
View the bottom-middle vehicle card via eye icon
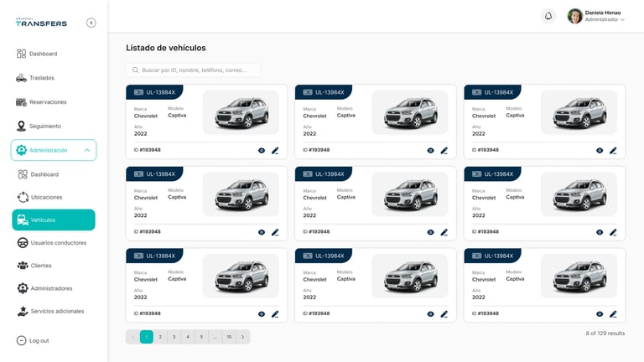tap(430, 314)
